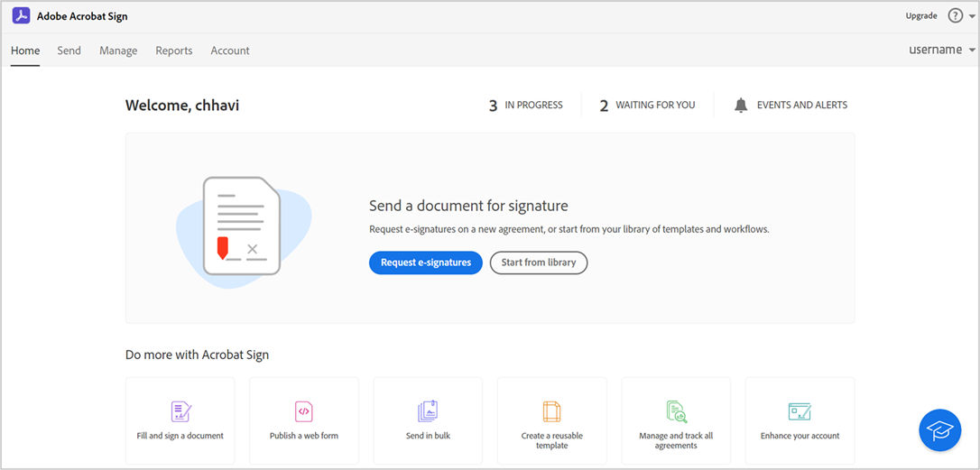
Task: Open the Send in bulk icon
Action: [x=428, y=412]
